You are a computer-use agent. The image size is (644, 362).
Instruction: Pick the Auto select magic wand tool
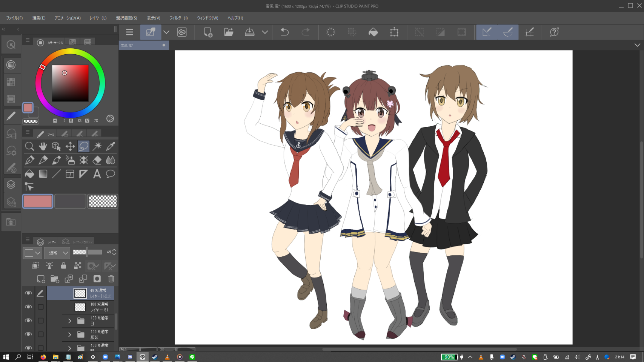(97, 146)
